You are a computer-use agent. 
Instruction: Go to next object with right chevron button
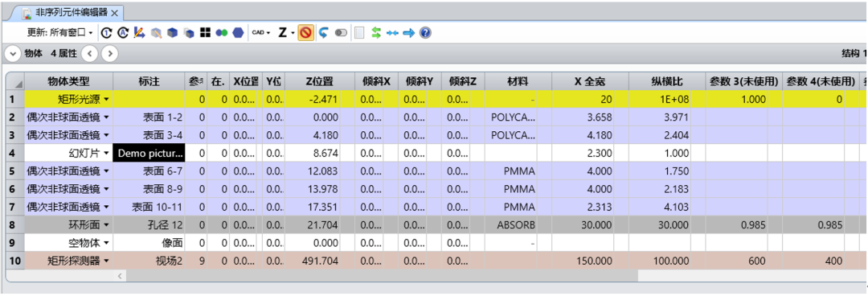coord(111,53)
